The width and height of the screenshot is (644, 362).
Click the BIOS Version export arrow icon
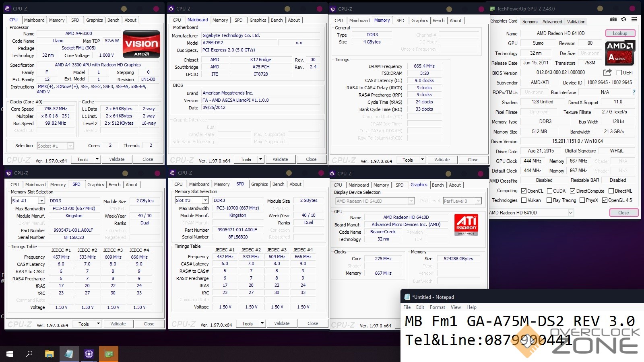pos(607,72)
